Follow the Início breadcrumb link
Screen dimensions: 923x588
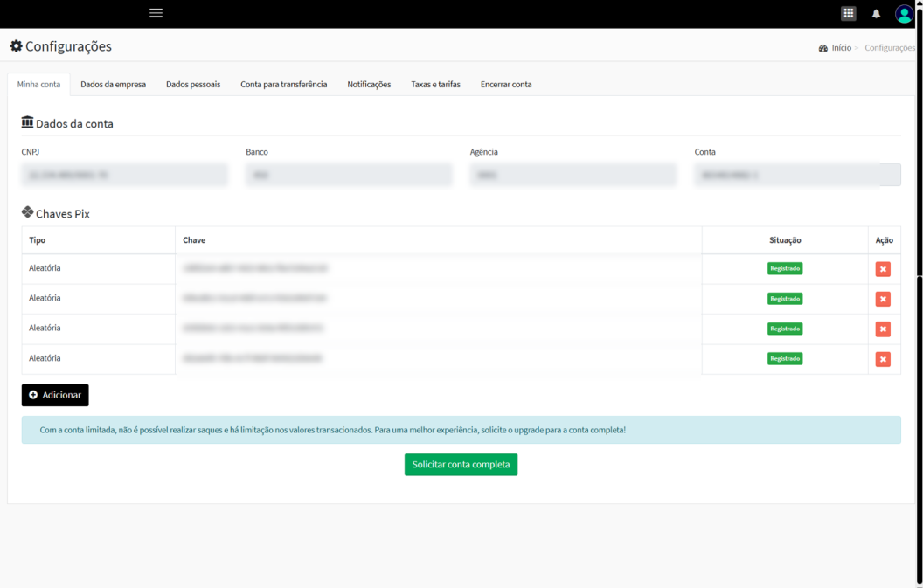841,48
